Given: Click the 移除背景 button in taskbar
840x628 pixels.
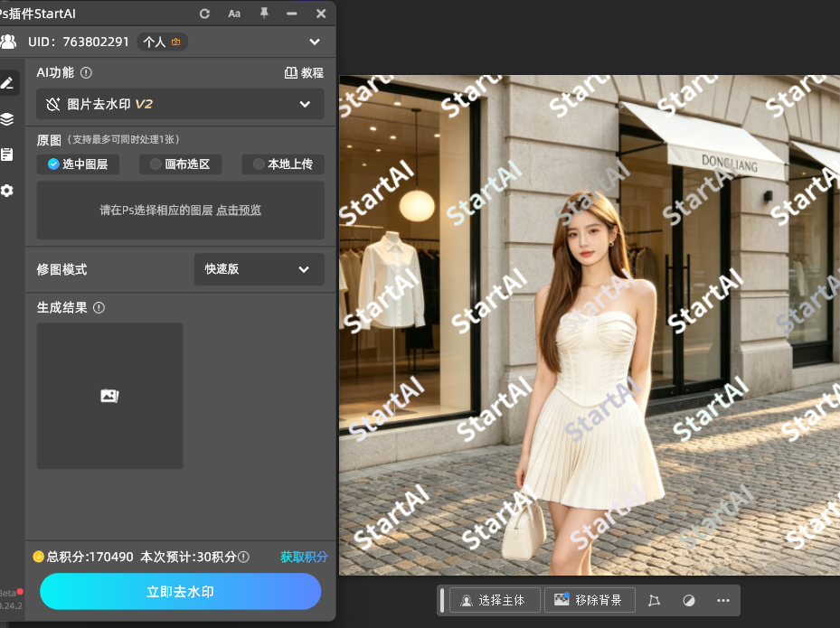Looking at the screenshot, I should (590, 600).
